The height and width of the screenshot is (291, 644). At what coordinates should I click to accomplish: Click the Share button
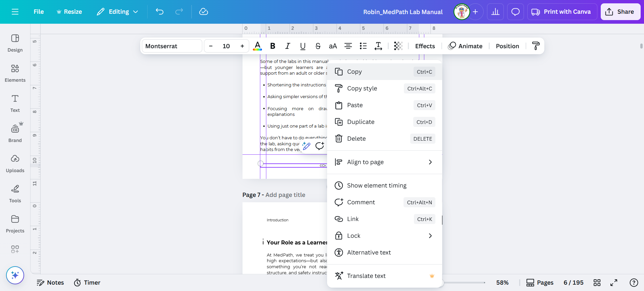point(620,12)
